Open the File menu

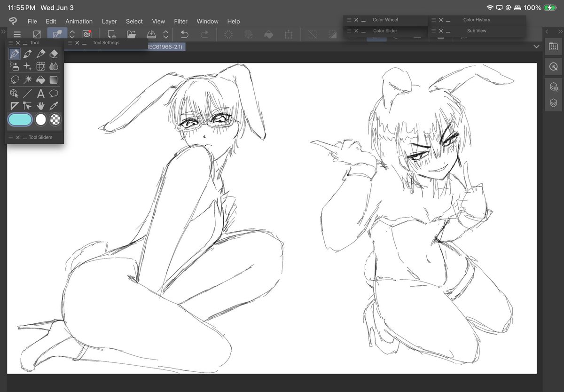point(32,21)
